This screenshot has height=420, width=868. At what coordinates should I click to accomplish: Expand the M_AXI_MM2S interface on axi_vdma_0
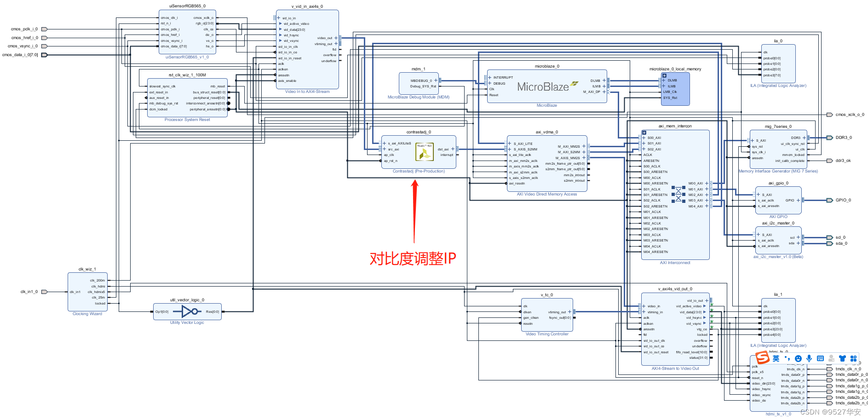(584, 146)
